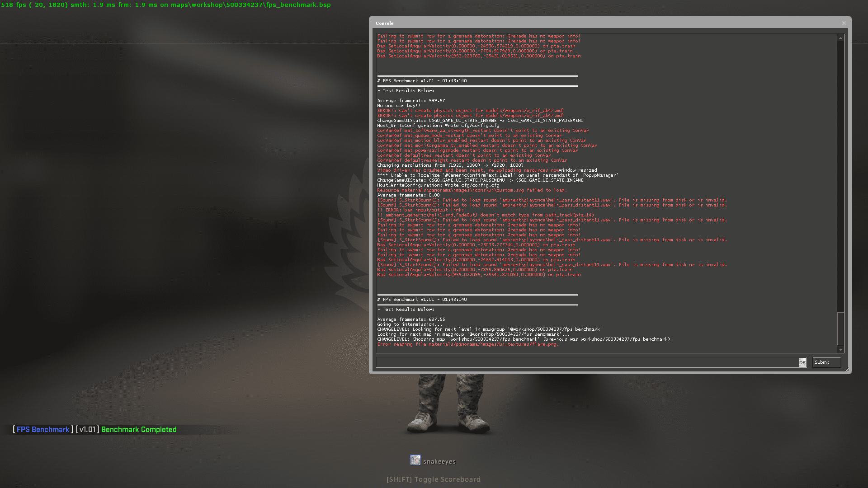Click the console scrollbar up arrow

[x=840, y=38]
